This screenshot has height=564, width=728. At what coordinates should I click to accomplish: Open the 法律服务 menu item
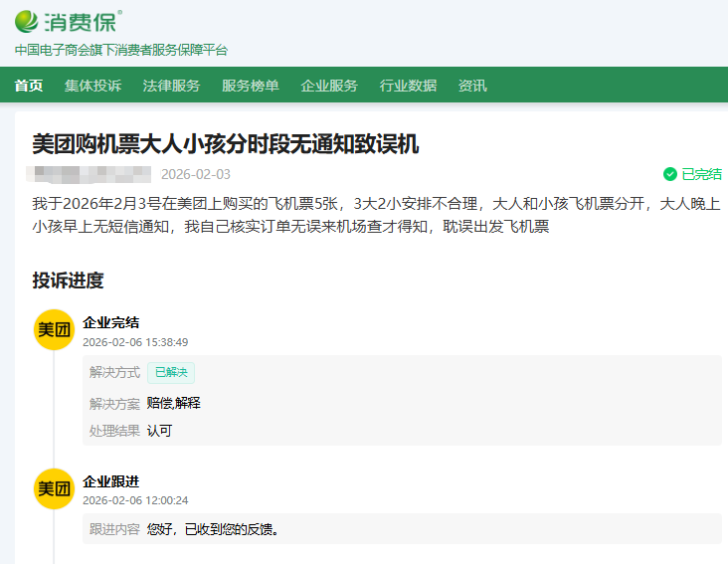click(171, 86)
